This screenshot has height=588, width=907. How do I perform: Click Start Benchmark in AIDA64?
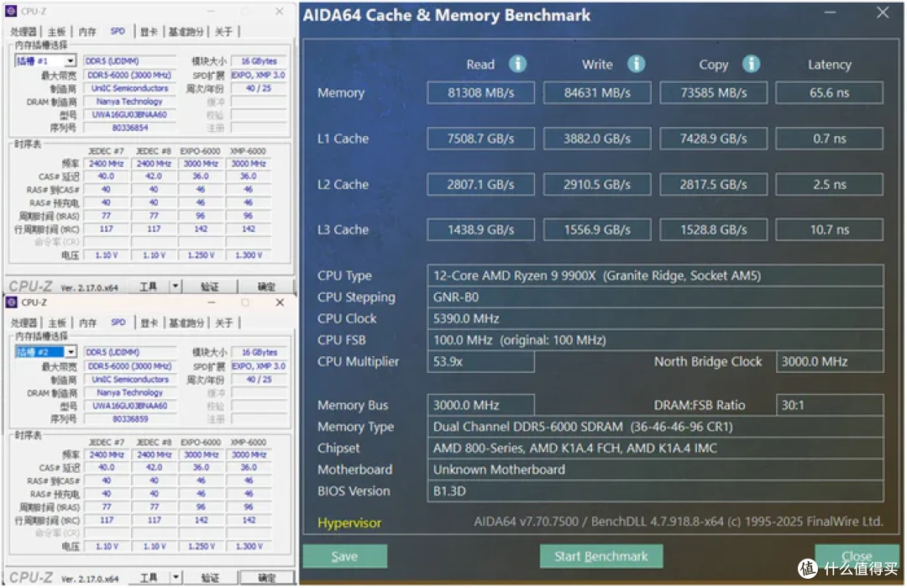601,556
